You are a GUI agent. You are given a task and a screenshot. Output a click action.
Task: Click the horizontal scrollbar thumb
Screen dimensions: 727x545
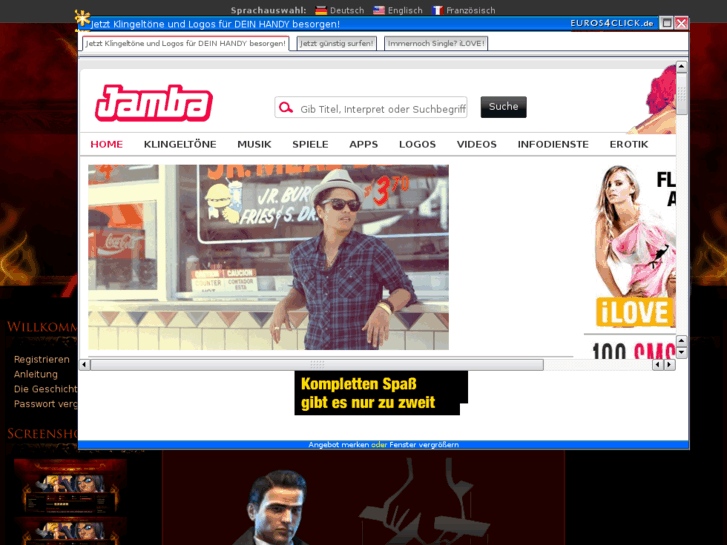(x=317, y=365)
